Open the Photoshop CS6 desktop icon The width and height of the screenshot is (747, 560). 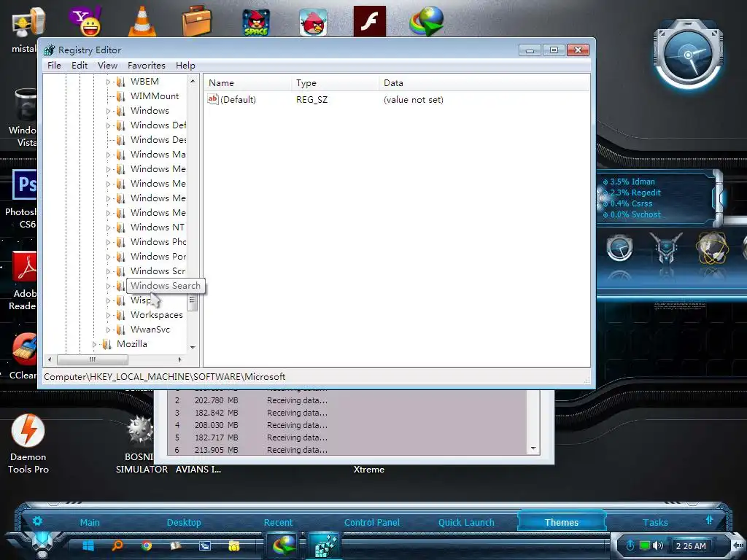[x=24, y=184]
